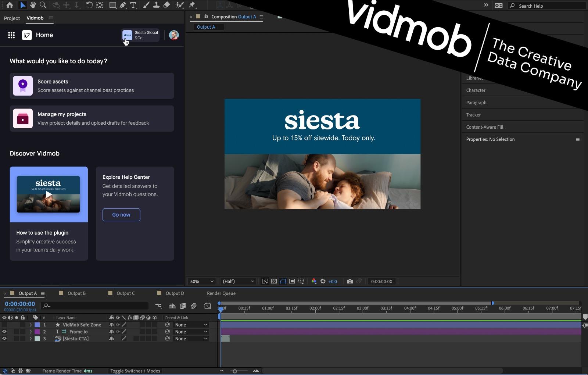Expand the VidMob Safe Zone layer properties

[31, 325]
